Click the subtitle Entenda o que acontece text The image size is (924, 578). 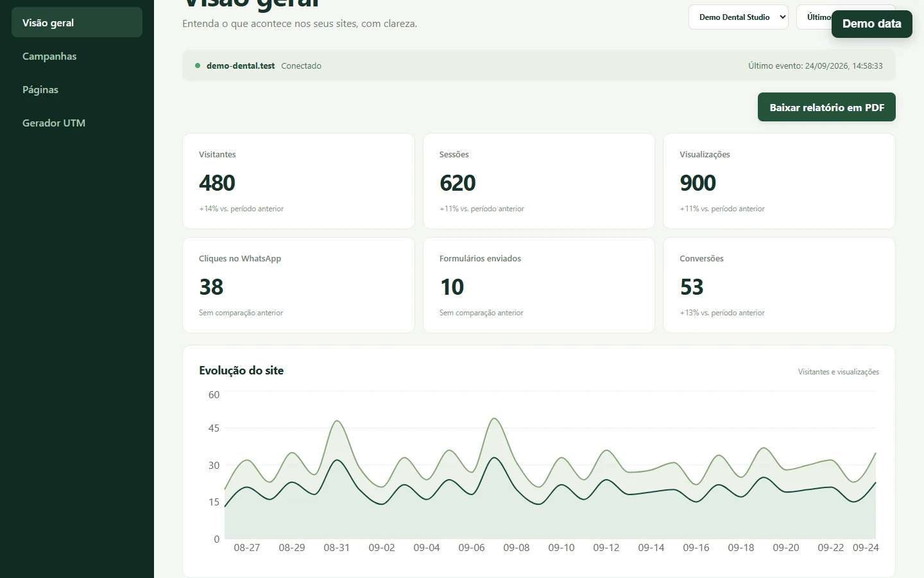[300, 24]
